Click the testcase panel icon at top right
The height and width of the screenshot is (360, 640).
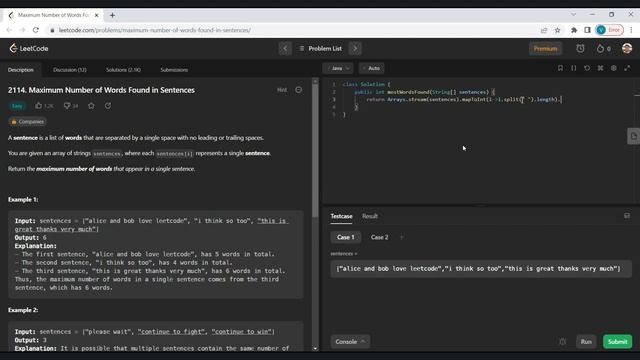pos(627,216)
